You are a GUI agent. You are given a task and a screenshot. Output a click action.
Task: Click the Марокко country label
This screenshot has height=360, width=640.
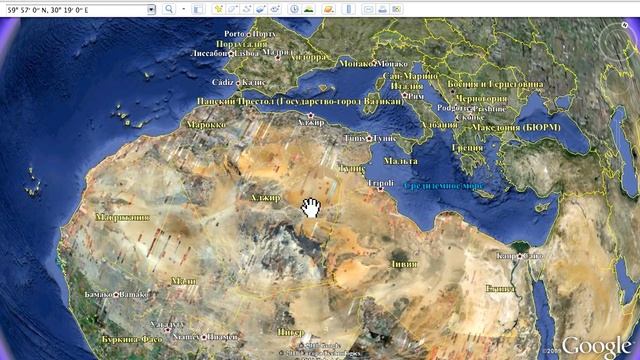[206, 125]
